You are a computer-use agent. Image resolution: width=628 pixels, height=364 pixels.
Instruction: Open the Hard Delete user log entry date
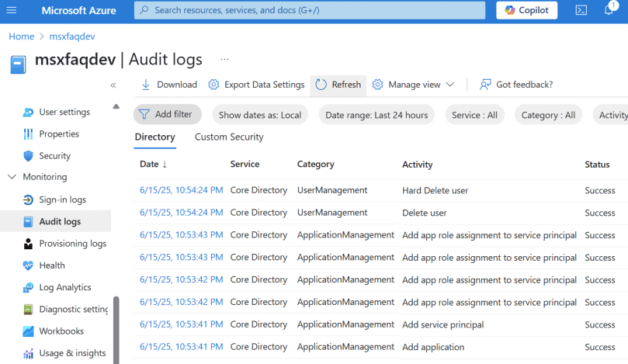coord(181,190)
